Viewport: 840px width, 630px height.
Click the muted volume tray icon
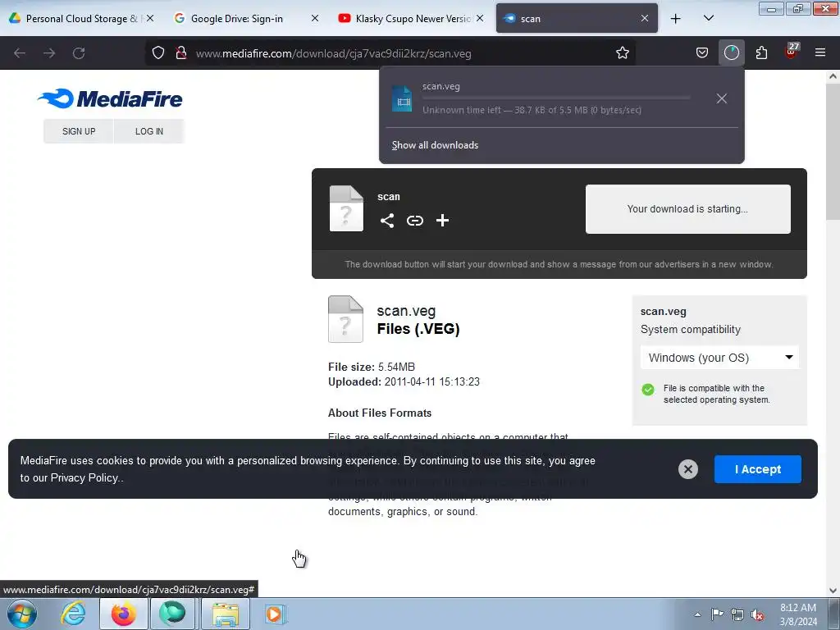click(757, 614)
